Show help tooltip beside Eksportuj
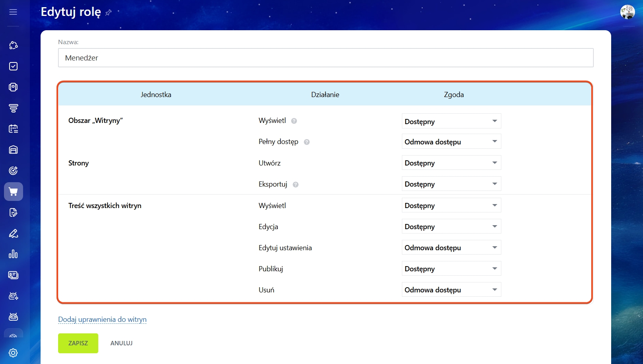The image size is (643, 364). [x=296, y=185]
